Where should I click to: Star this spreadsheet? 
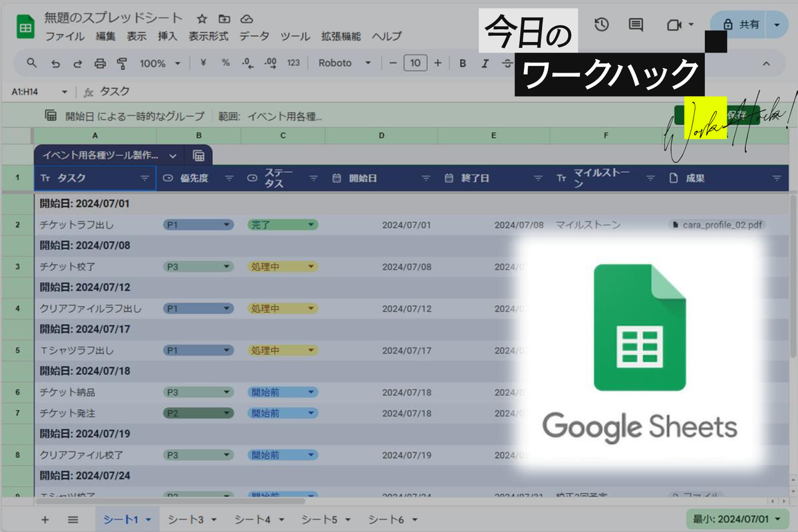[x=201, y=19]
